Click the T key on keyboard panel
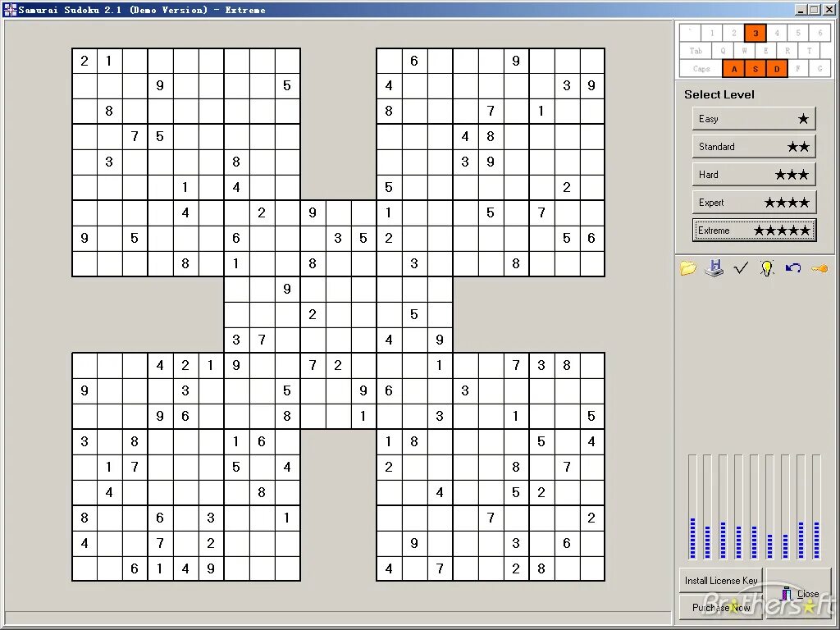The height and width of the screenshot is (630, 840). pyautogui.click(x=809, y=51)
